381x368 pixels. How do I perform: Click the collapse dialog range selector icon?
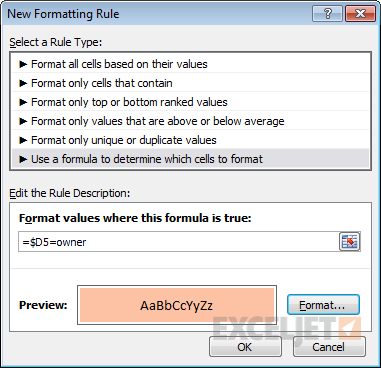point(349,241)
